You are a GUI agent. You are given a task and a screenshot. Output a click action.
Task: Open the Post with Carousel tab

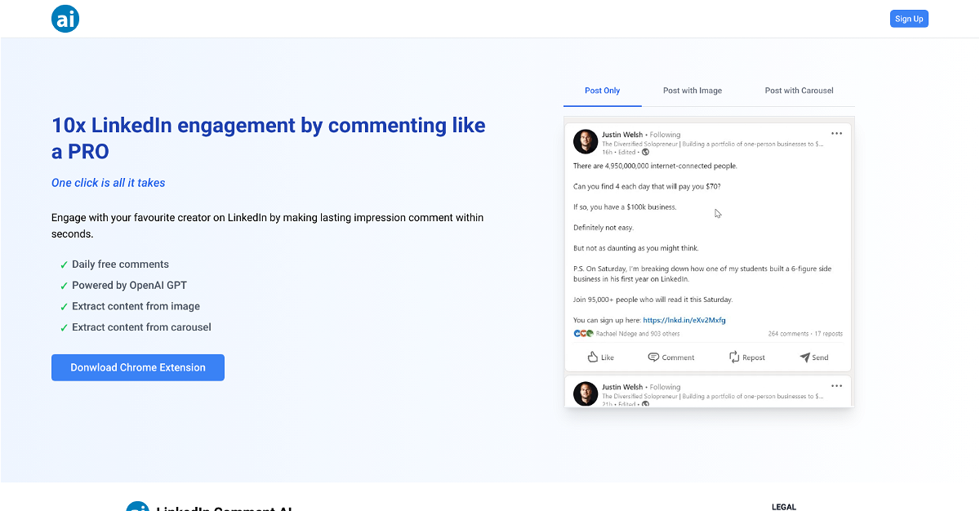799,91
